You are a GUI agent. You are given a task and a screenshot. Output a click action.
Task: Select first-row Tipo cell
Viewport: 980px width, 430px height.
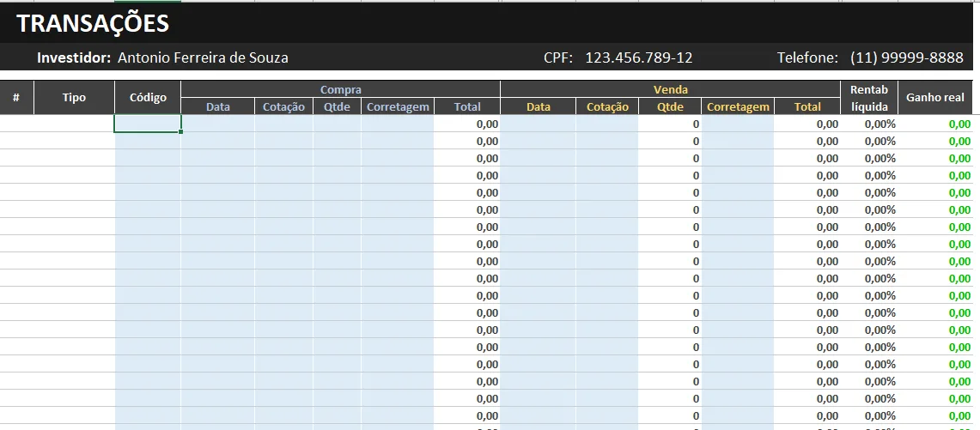[x=74, y=124]
